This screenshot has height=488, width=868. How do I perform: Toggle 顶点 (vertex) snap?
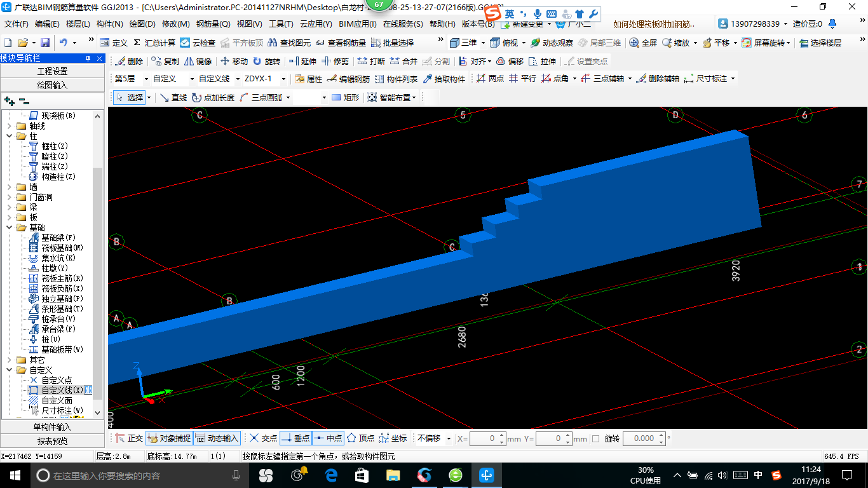click(x=360, y=438)
